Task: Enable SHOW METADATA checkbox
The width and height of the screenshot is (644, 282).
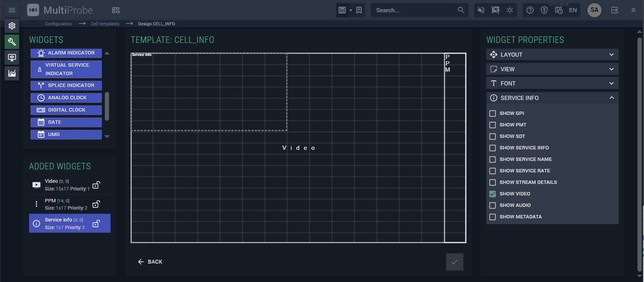Action: (x=492, y=217)
